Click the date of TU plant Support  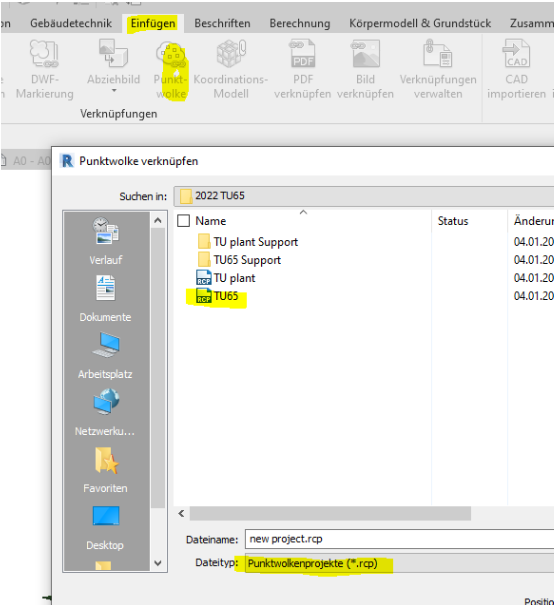coord(533,242)
